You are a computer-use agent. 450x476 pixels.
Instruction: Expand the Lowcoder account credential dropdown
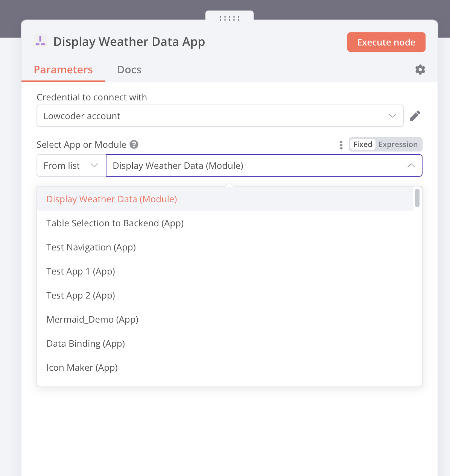click(x=220, y=116)
